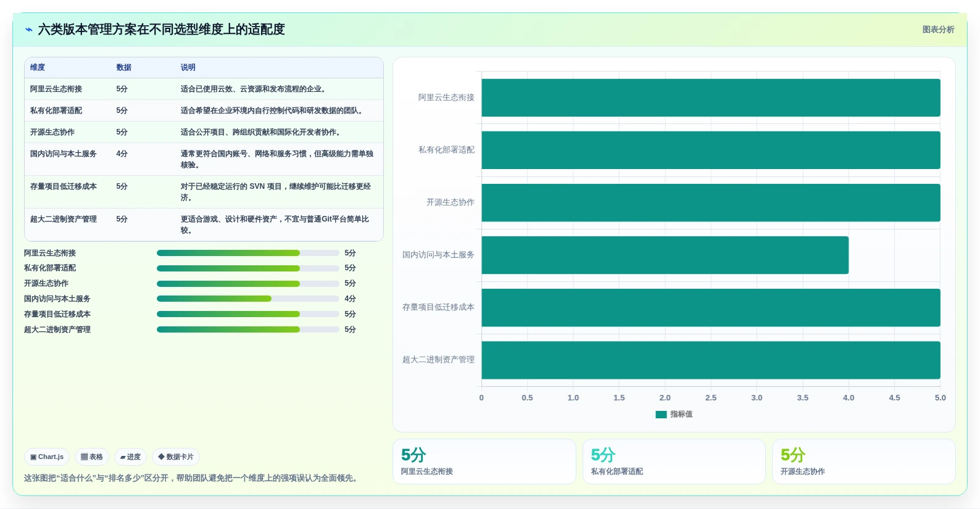This screenshot has height=509, width=980.
Task: Open the 5分 阿里云生态衔接 data card
Action: (484, 461)
